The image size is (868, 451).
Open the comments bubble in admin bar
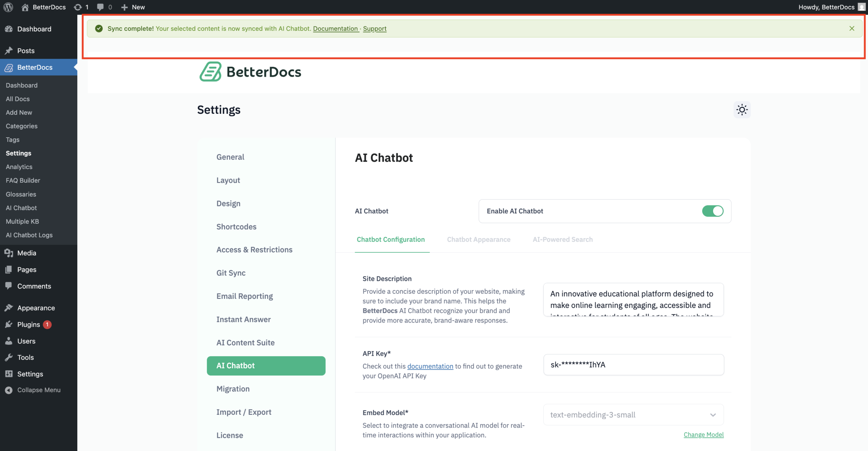100,7
